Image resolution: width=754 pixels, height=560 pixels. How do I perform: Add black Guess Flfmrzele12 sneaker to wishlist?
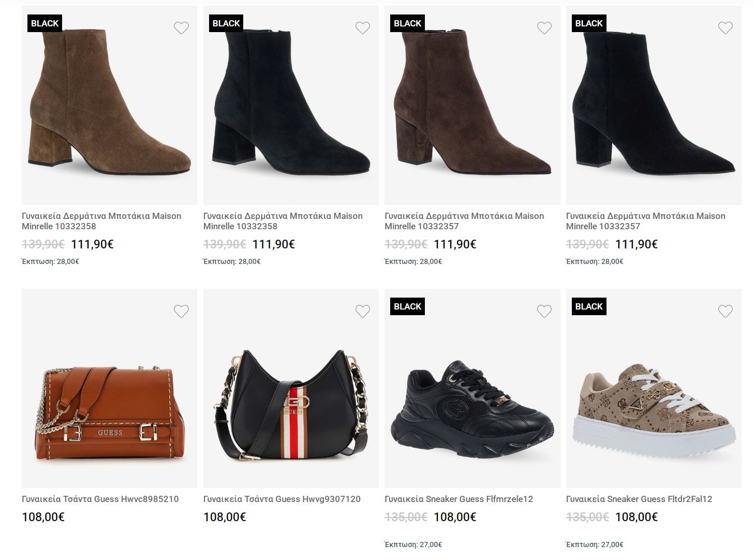544,311
